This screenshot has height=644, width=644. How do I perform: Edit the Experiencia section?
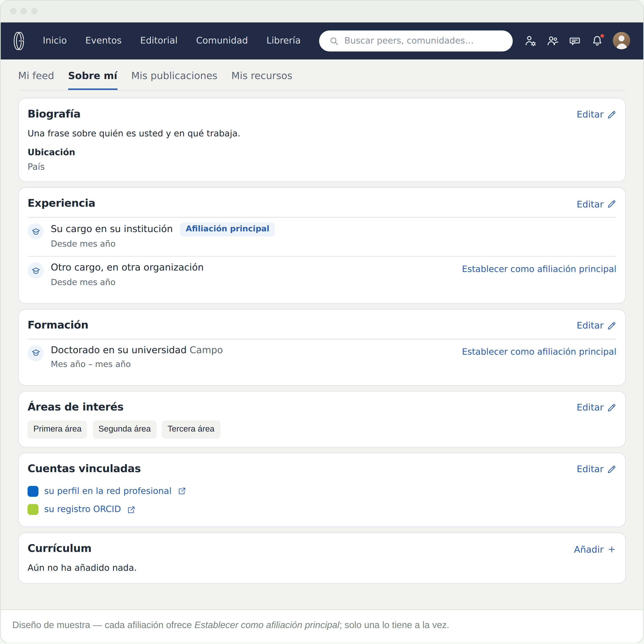(596, 204)
